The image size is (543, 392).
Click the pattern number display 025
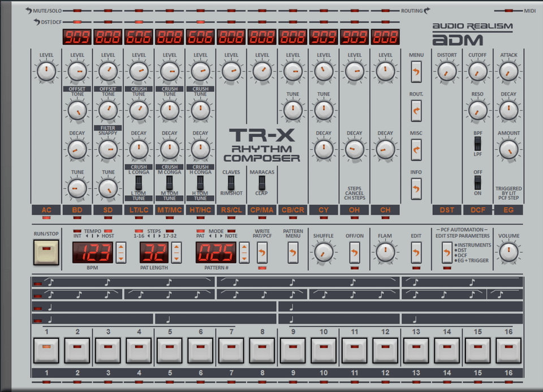coord(216,252)
